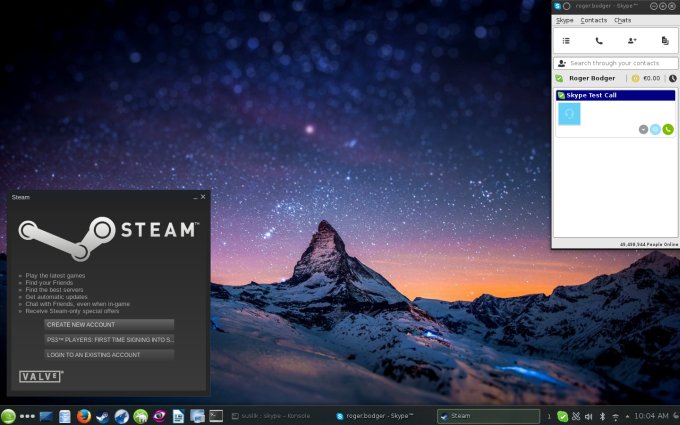680x425 pixels.
Task: Click the circle pin icon in the Skype title bar
Action: click(566, 6)
